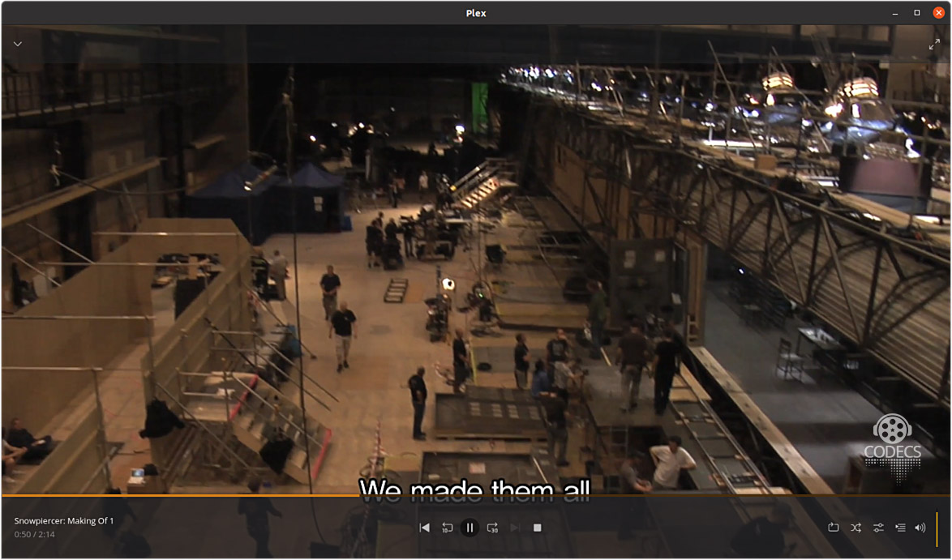Jump to the previous item
The width and height of the screenshot is (952, 560).
424,528
